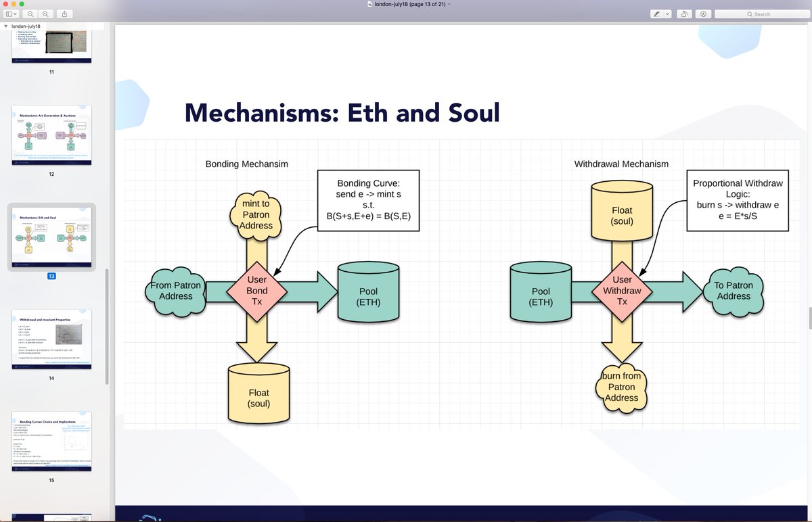Screen dimensions: 812x522
Task: Click the 'burn from Patron Address' cloud
Action: click(621, 387)
